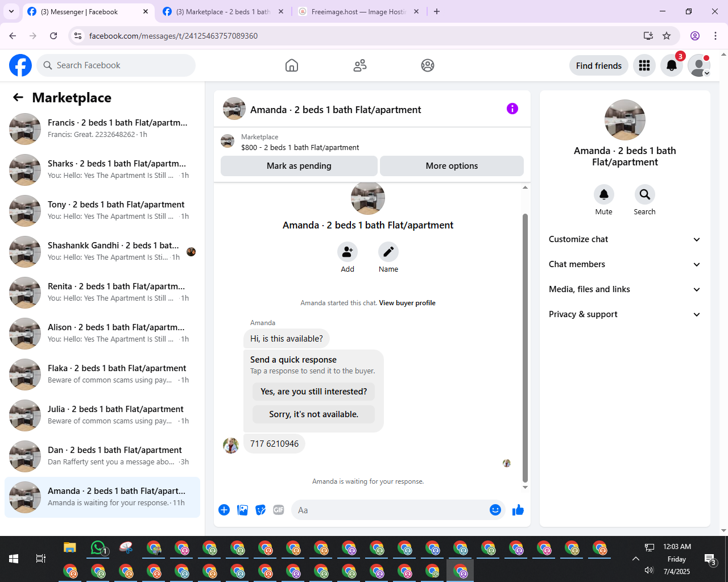Expand Customize chat section
This screenshot has height=582, width=728.
624,239
